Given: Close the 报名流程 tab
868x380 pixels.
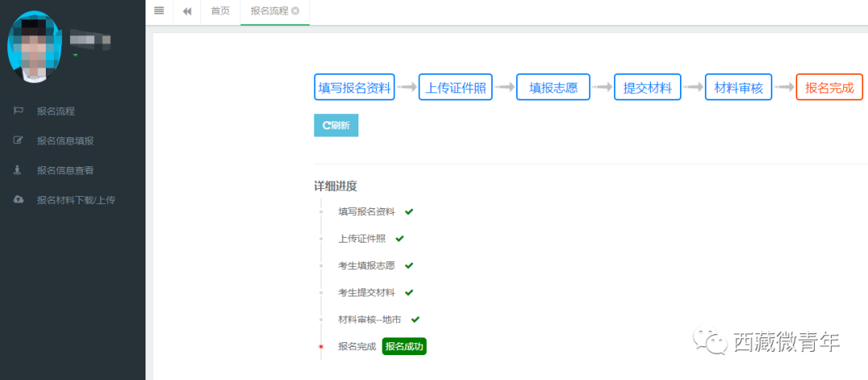Looking at the screenshot, I should (x=295, y=11).
